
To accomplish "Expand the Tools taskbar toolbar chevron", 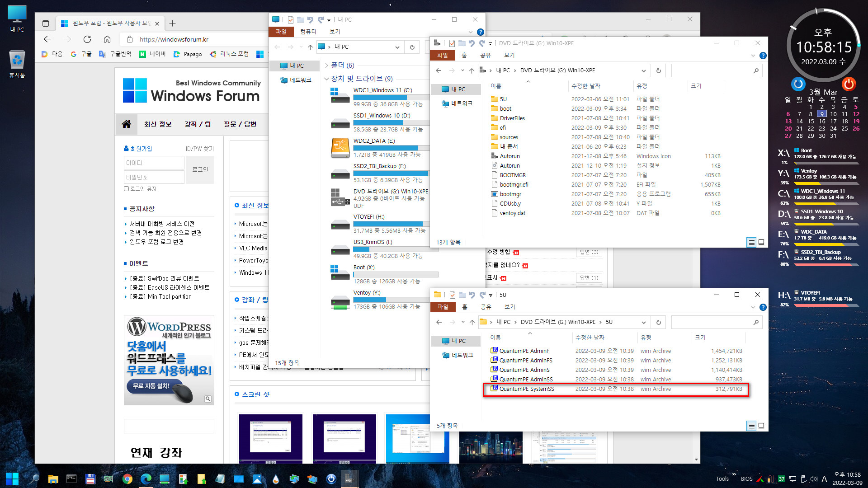I will pos(734,474).
